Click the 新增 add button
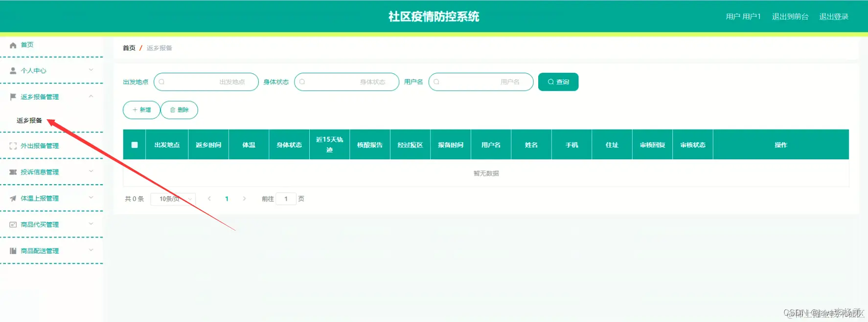Viewport: 868px width, 322px height. pos(141,110)
